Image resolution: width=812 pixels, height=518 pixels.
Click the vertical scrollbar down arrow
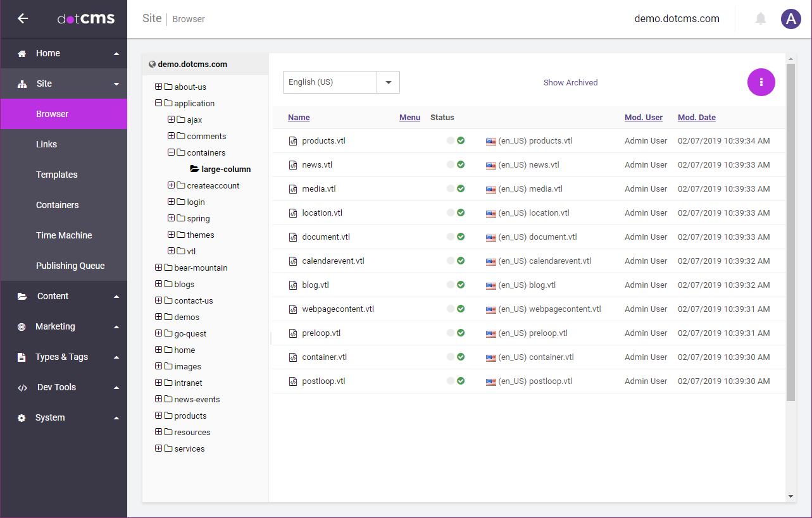[x=790, y=496]
